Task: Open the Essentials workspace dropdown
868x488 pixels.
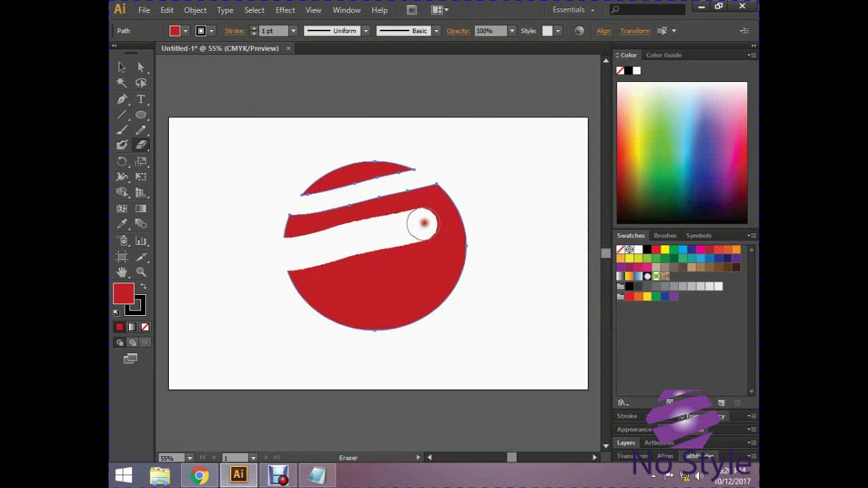Action: [574, 10]
